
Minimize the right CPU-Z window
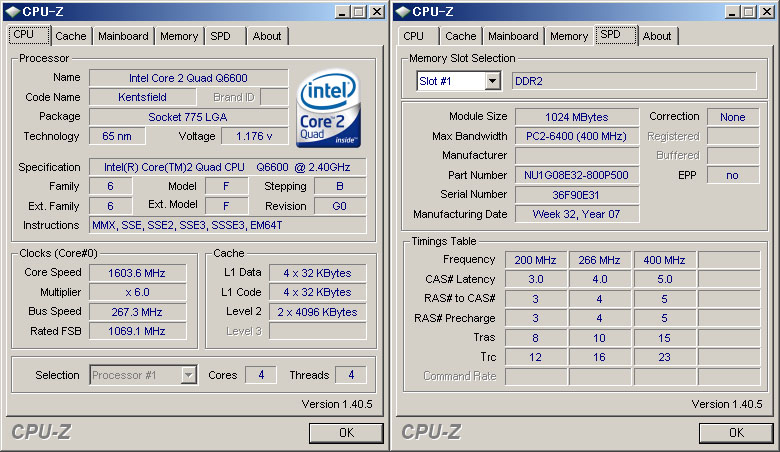[732, 12]
